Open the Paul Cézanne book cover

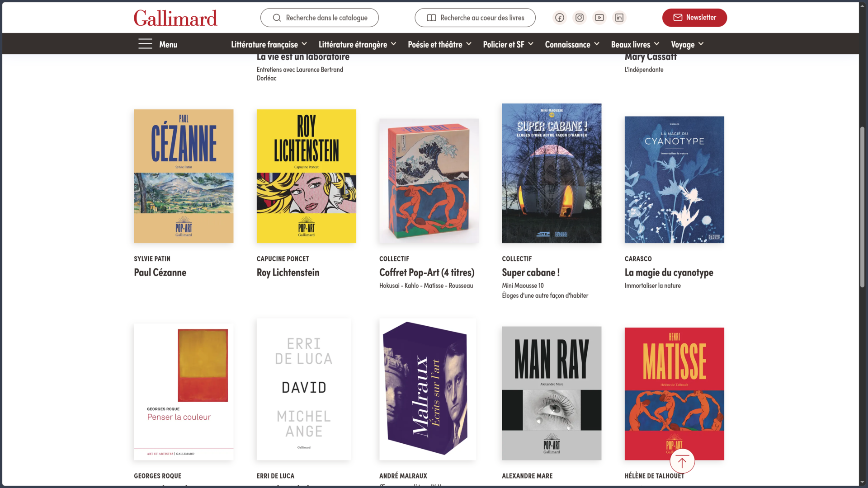pyautogui.click(x=184, y=176)
